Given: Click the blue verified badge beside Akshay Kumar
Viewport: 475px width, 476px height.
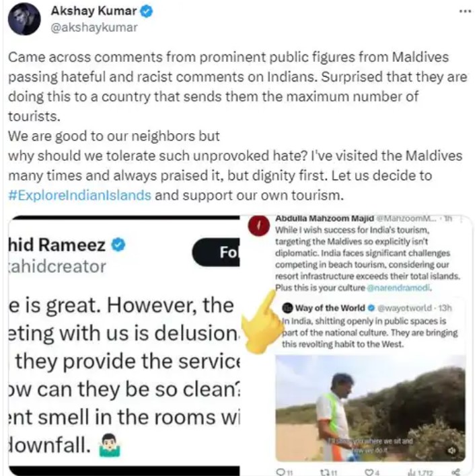Looking at the screenshot, I should point(146,11).
